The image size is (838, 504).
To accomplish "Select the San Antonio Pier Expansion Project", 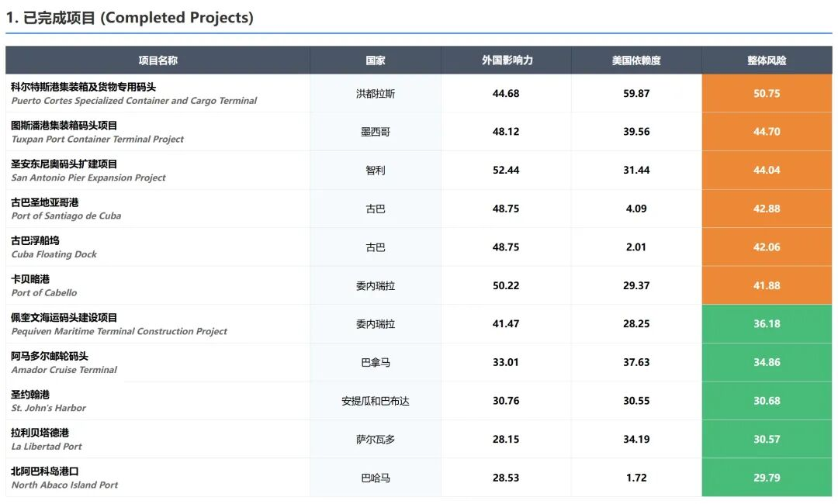I will (x=88, y=171).
